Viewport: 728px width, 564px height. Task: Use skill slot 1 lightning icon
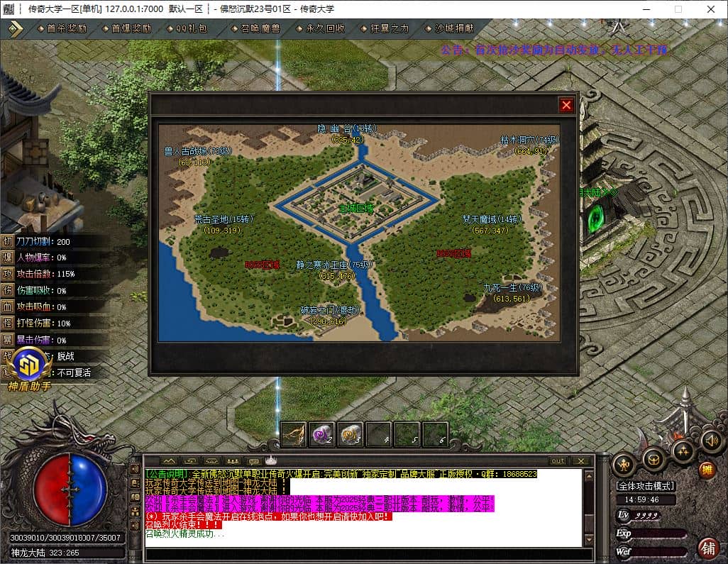point(294,434)
